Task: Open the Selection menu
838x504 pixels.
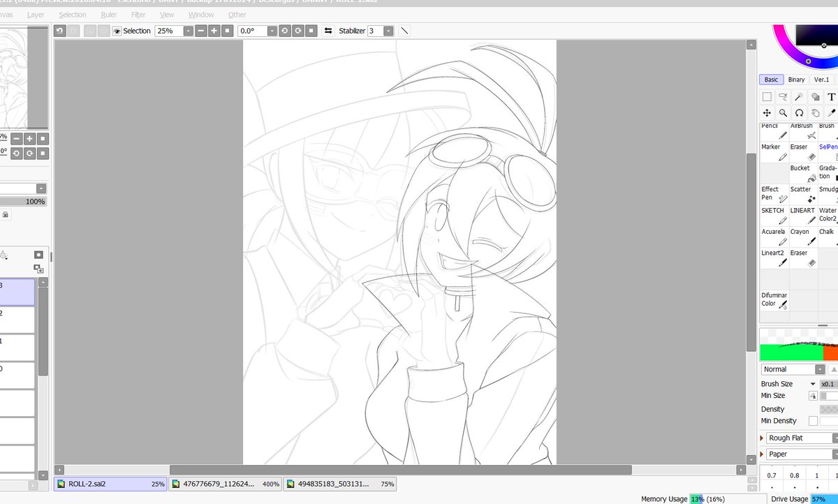Action: (x=73, y=15)
